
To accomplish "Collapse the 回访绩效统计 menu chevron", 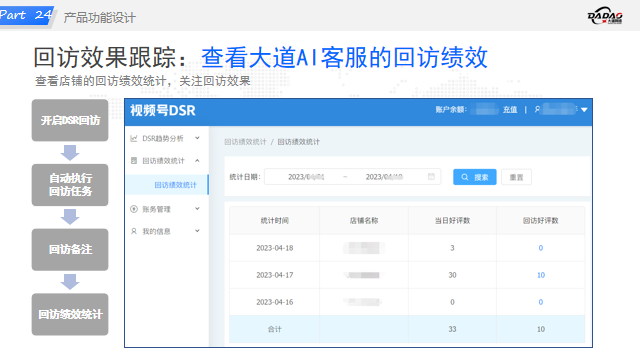I will (198, 160).
